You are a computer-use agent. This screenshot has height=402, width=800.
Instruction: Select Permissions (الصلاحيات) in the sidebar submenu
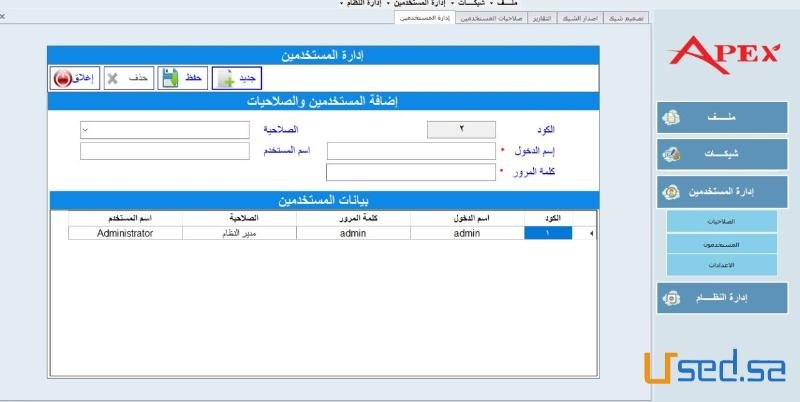pos(721,221)
